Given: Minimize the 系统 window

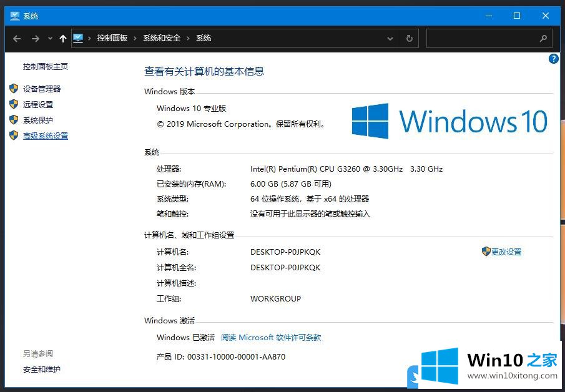Looking at the screenshot, I should [x=489, y=16].
